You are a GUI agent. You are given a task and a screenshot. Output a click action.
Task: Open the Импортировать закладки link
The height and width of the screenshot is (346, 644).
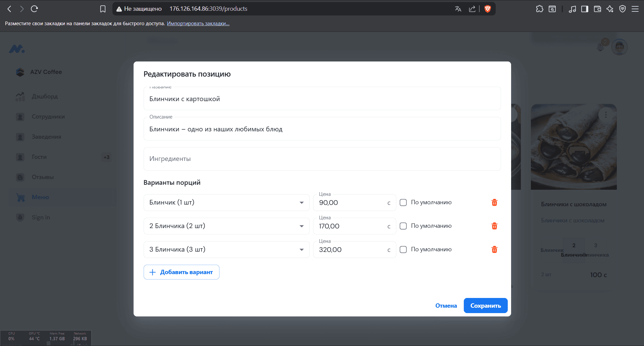(x=198, y=23)
